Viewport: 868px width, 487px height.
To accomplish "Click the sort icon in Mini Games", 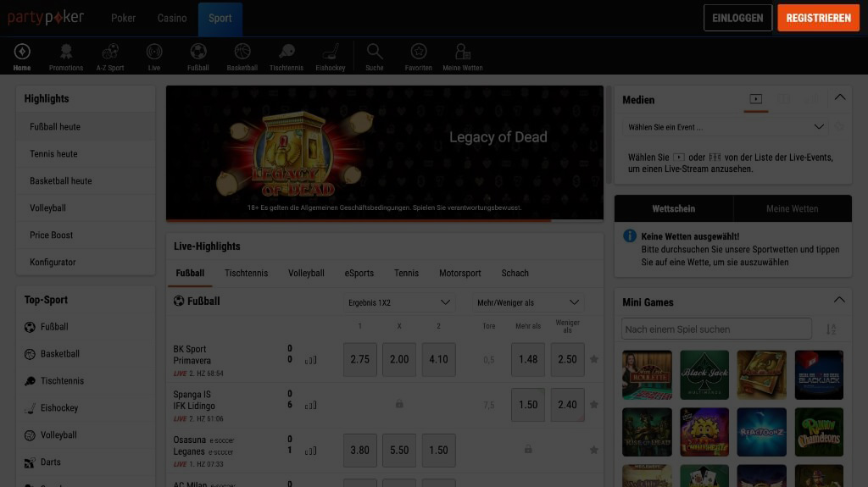I will click(x=831, y=329).
